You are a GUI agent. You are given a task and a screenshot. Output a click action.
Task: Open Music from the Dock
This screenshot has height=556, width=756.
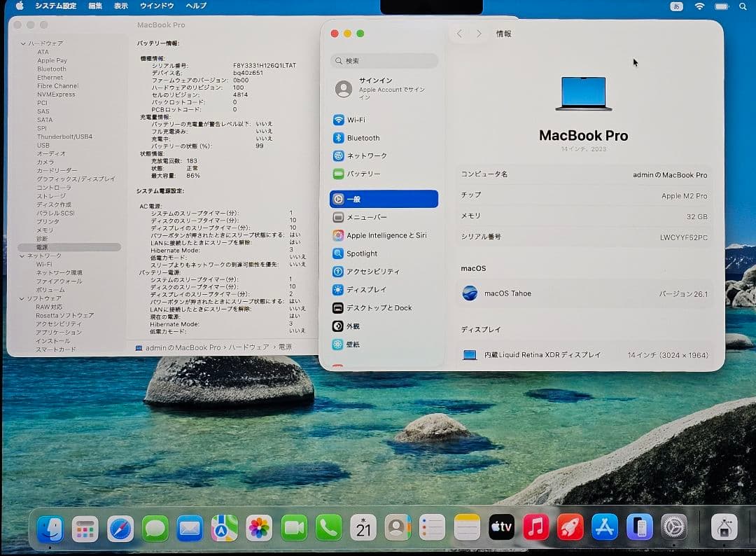(535, 527)
